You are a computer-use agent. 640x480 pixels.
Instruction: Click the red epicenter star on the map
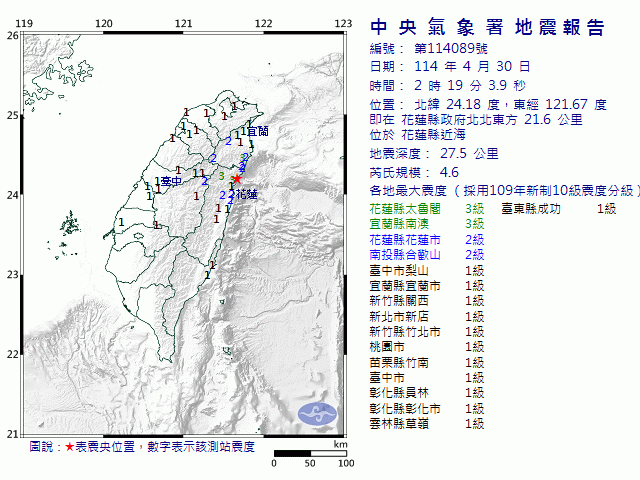236,179
